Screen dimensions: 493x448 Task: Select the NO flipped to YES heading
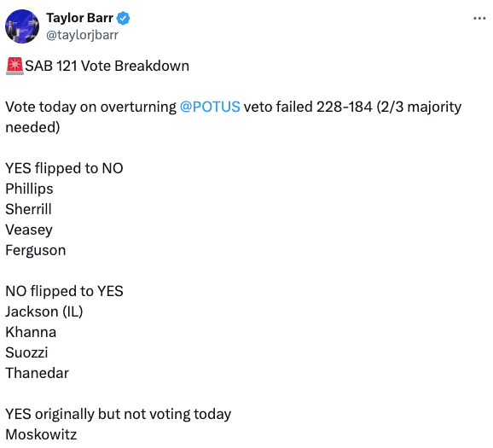64,291
